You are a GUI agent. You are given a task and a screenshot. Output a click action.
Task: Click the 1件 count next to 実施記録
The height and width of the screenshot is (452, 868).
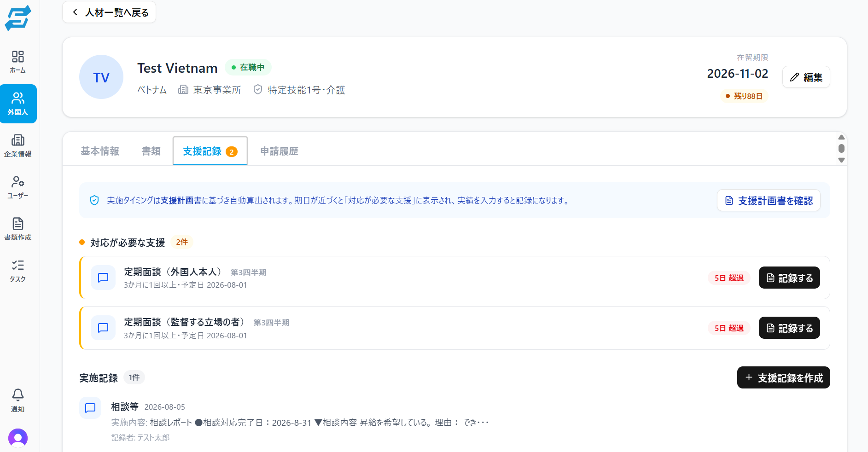pyautogui.click(x=134, y=377)
